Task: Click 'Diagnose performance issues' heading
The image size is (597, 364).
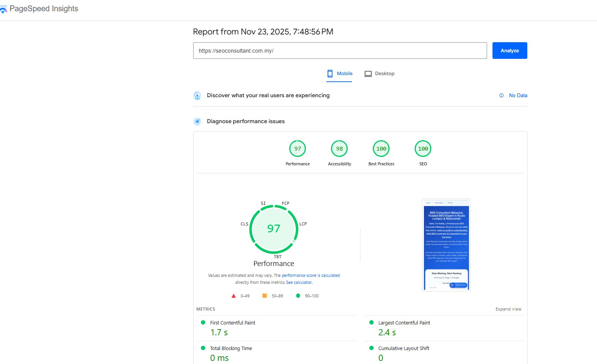Action: pyautogui.click(x=246, y=121)
